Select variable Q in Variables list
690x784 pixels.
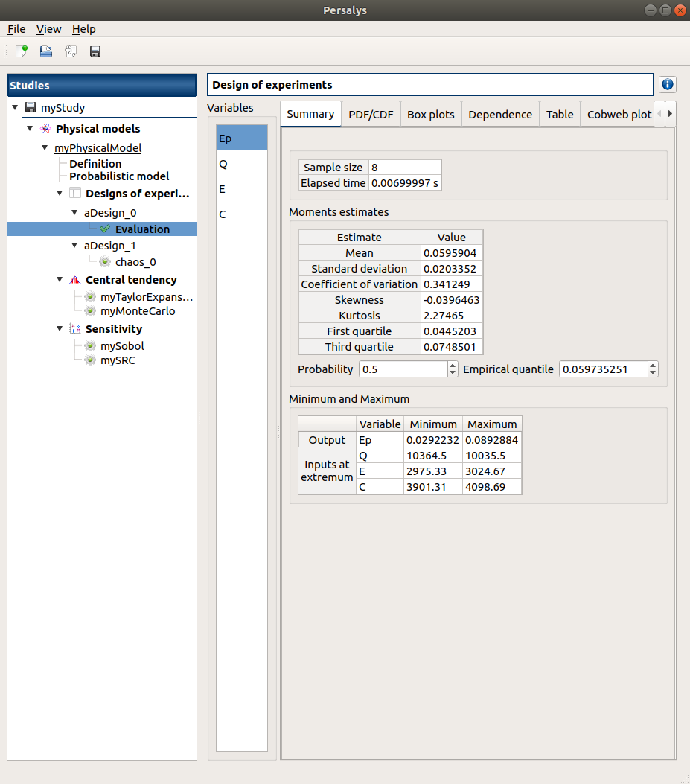[223, 164]
